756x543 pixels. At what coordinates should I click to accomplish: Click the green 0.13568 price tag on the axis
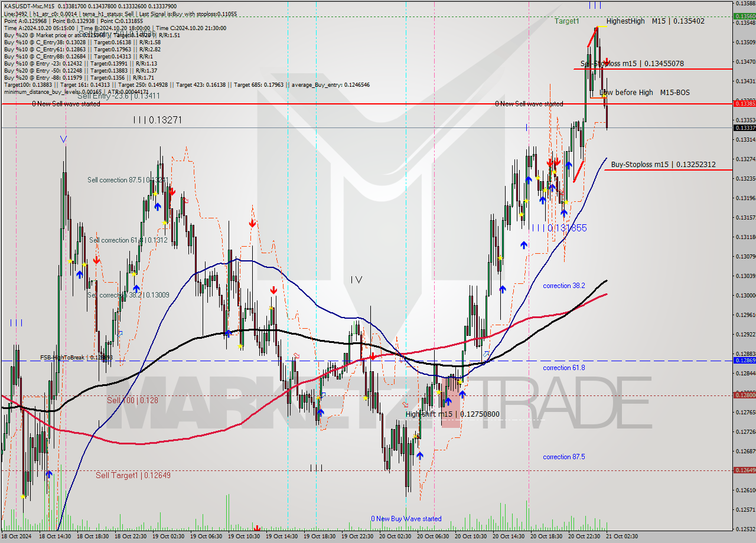(x=744, y=17)
